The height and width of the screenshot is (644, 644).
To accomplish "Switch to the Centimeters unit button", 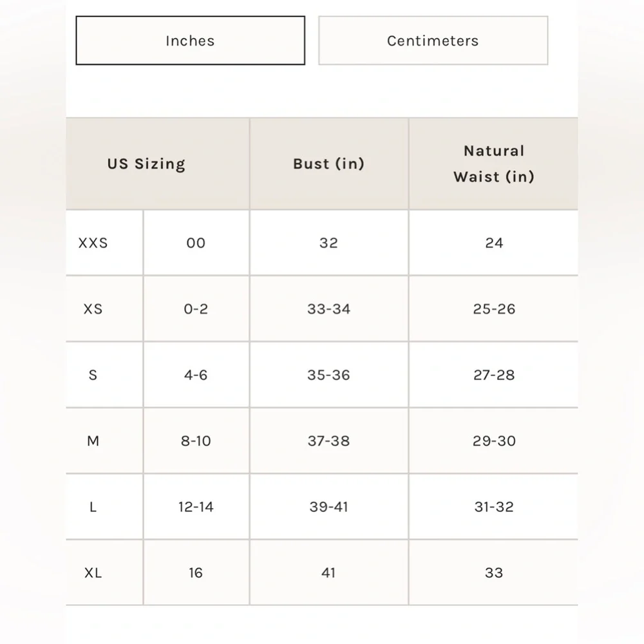I will tap(433, 41).
